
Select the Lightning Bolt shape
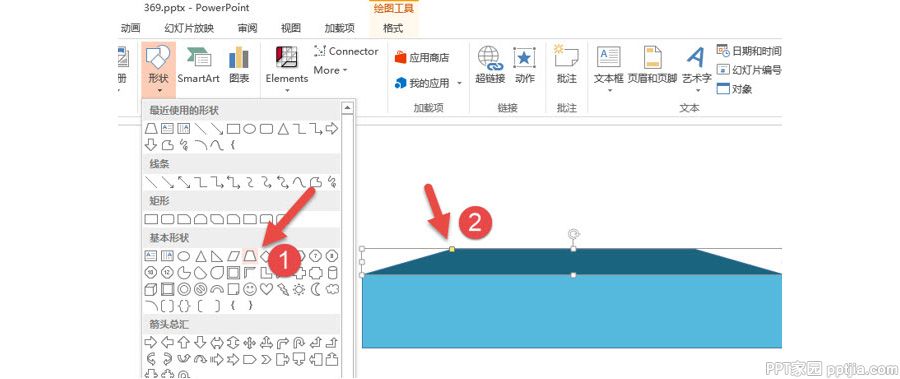[x=282, y=289]
